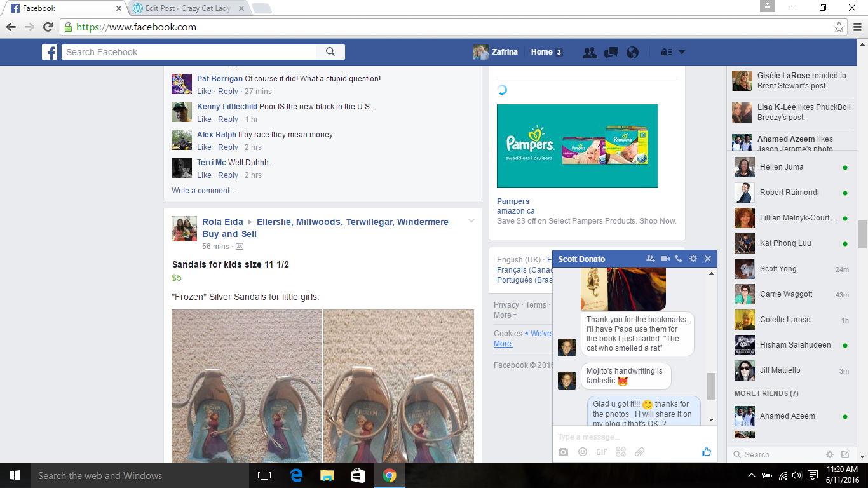This screenshot has width=868, height=488.
Task: Click the Search Facebook input field
Action: 191,52
